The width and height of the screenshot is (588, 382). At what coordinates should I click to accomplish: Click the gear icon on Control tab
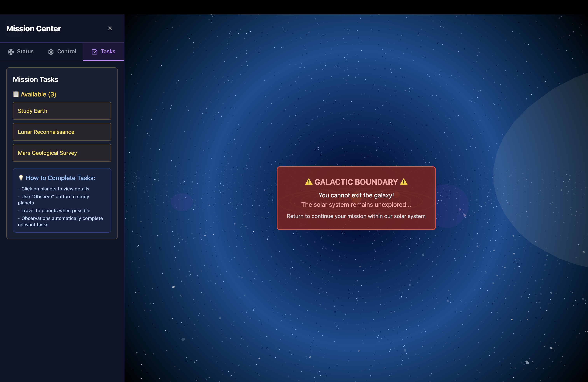coord(51,52)
